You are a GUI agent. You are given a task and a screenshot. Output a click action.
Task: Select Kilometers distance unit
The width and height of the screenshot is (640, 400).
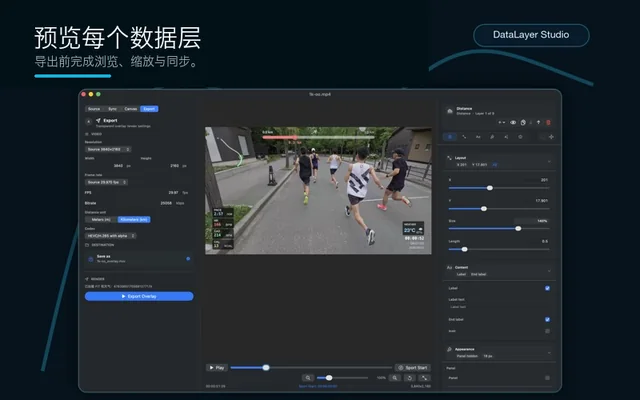[134, 220]
